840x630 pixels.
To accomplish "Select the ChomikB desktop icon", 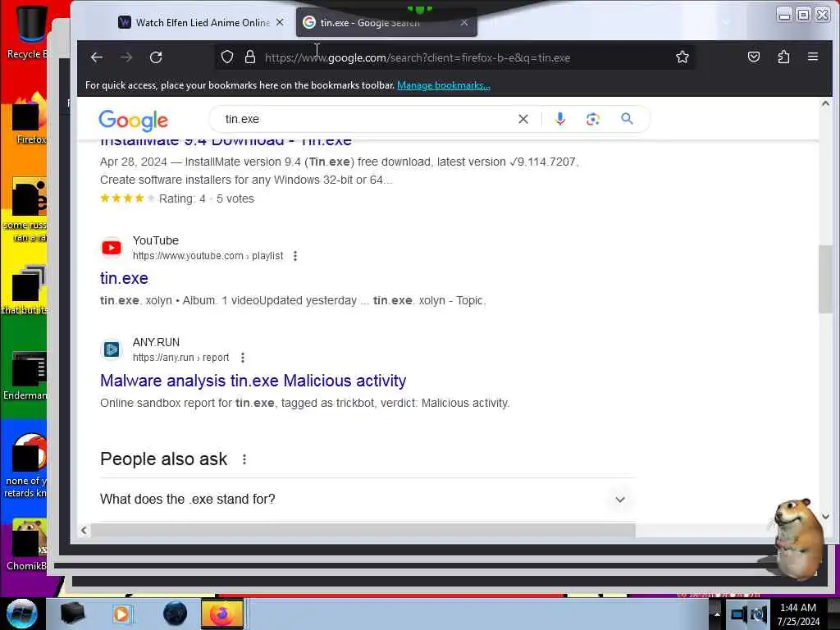I will pos(25,545).
